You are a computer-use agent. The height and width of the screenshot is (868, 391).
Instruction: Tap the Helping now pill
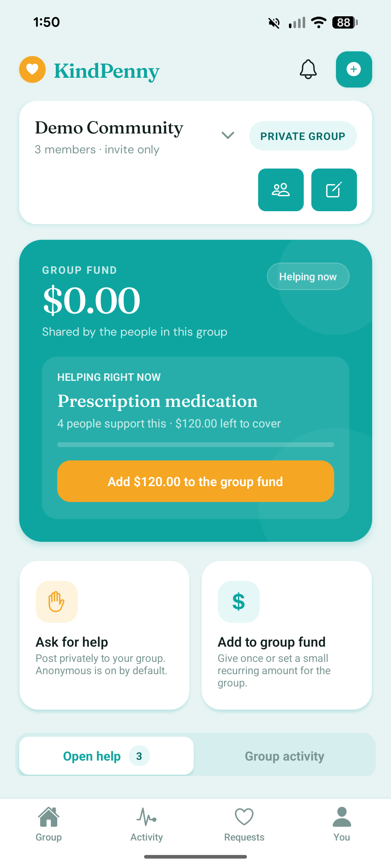(308, 277)
